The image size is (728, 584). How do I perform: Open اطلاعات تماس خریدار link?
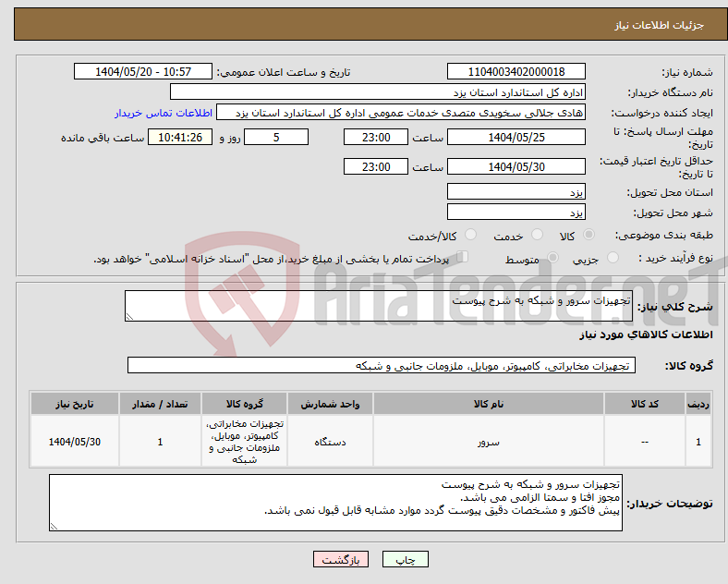pyautogui.click(x=164, y=113)
